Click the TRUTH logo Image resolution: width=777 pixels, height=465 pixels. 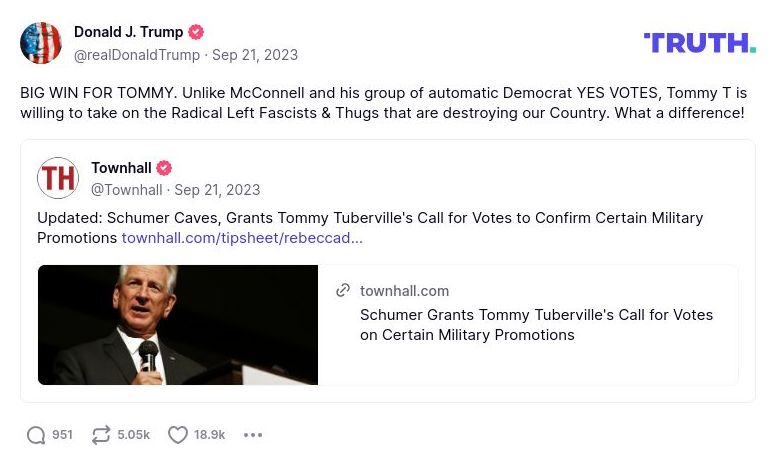coord(699,42)
